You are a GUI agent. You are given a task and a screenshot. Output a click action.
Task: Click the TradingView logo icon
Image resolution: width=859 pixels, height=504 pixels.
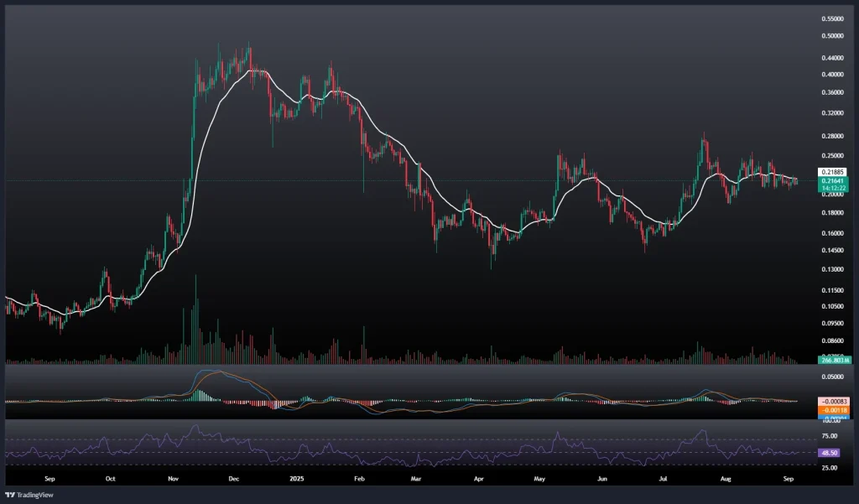tap(10, 494)
